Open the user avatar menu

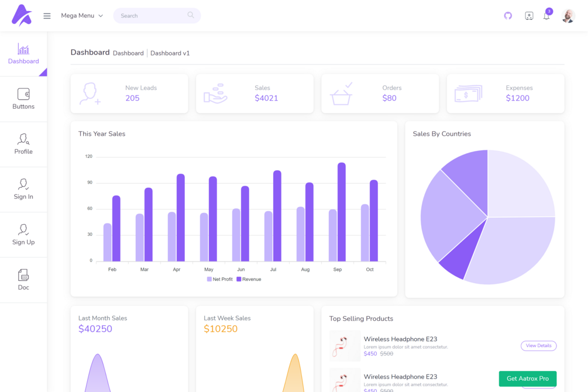pos(568,16)
